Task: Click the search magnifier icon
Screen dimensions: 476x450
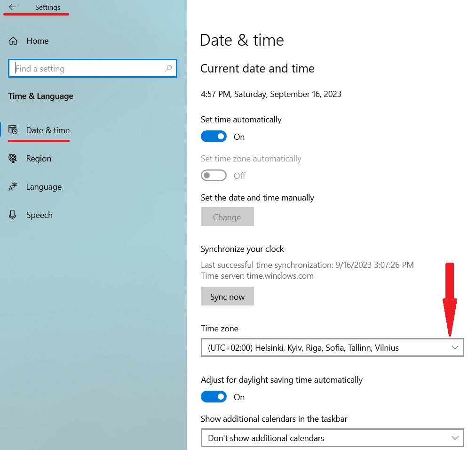Action: coord(168,69)
